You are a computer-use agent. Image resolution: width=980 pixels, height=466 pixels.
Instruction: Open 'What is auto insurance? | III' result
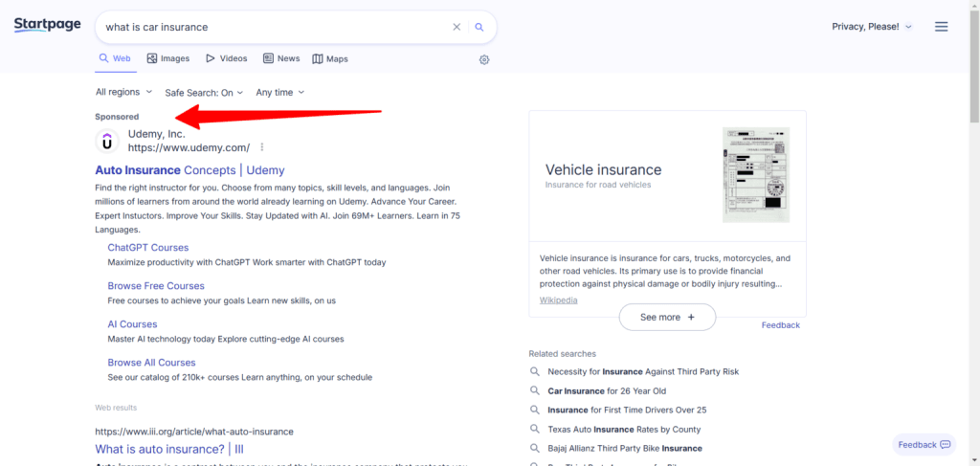[x=169, y=449]
